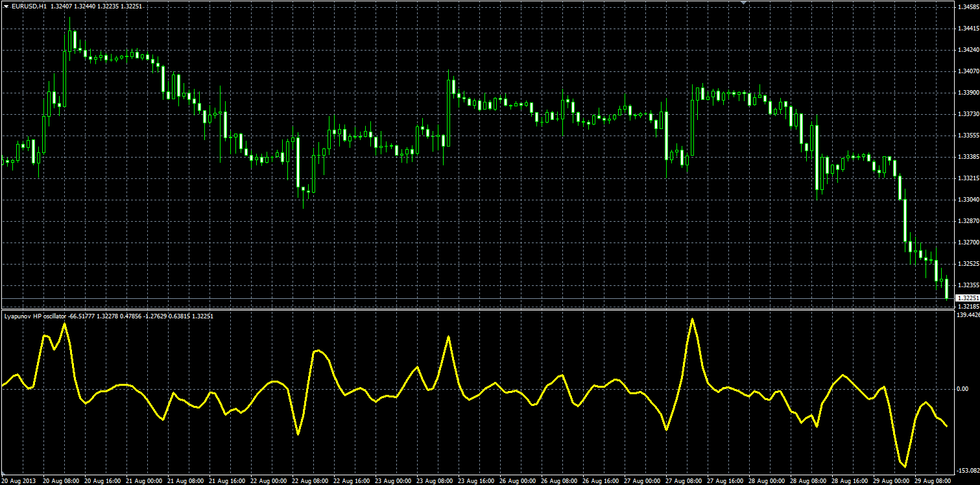Click the current price tag 1.32251

[x=968, y=298]
